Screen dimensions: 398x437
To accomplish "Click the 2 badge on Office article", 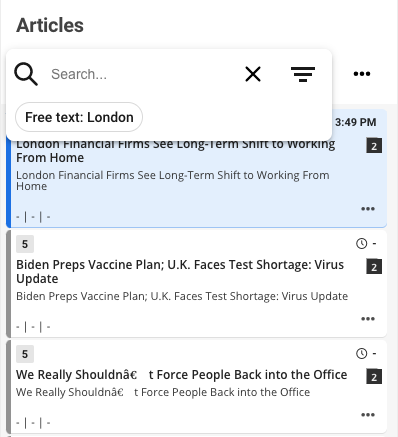I will tap(374, 377).
